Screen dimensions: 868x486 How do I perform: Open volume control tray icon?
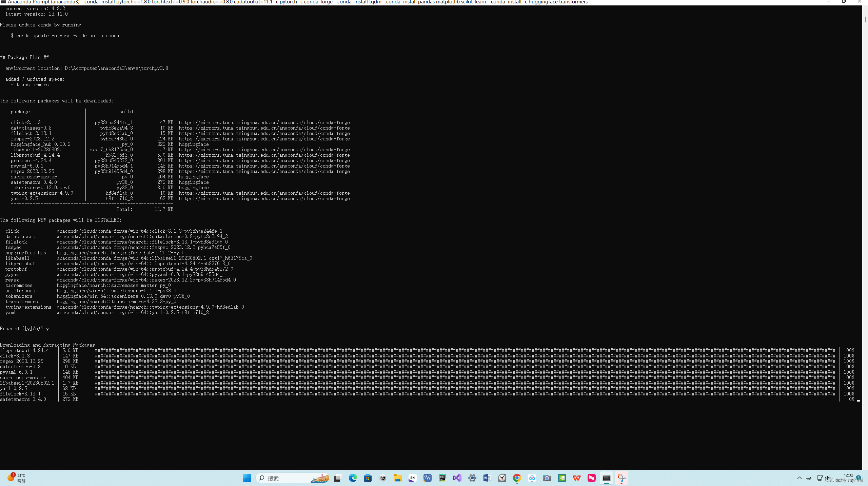pos(827,478)
